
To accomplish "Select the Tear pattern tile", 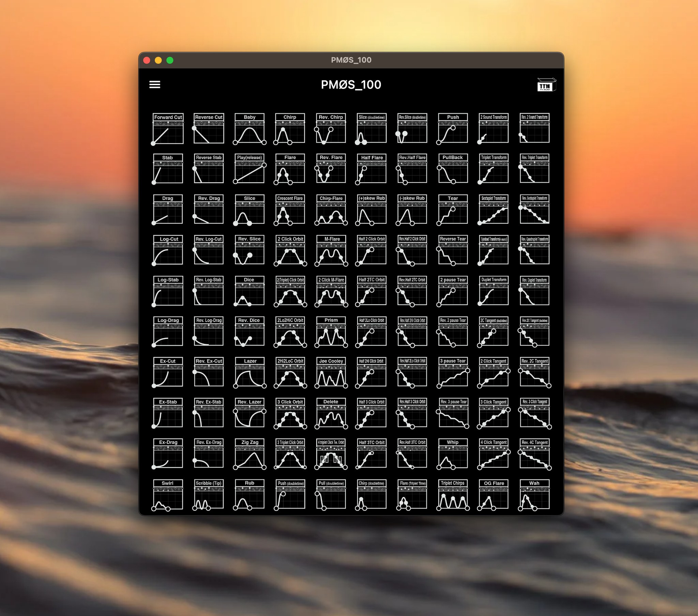I will 453,210.
